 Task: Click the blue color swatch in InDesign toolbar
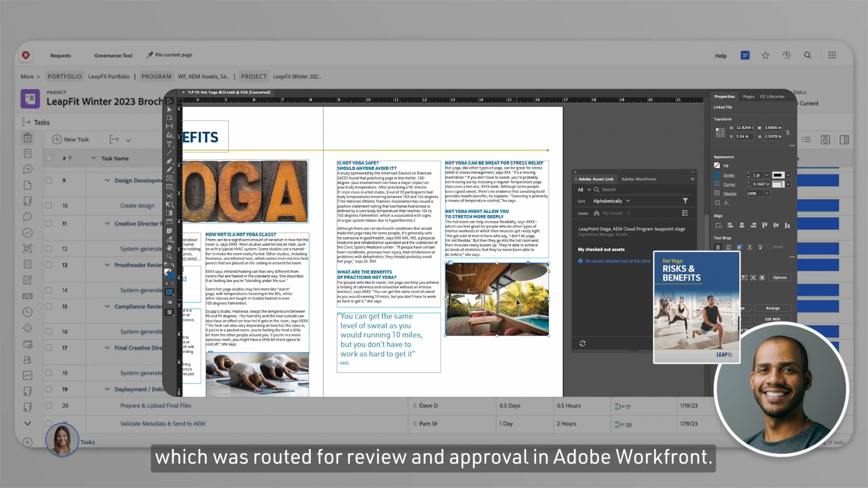tap(169, 292)
